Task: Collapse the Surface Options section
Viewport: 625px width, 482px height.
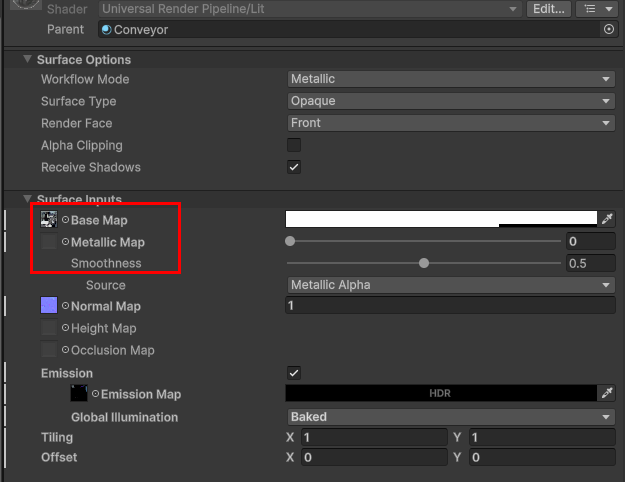Action: point(27,59)
